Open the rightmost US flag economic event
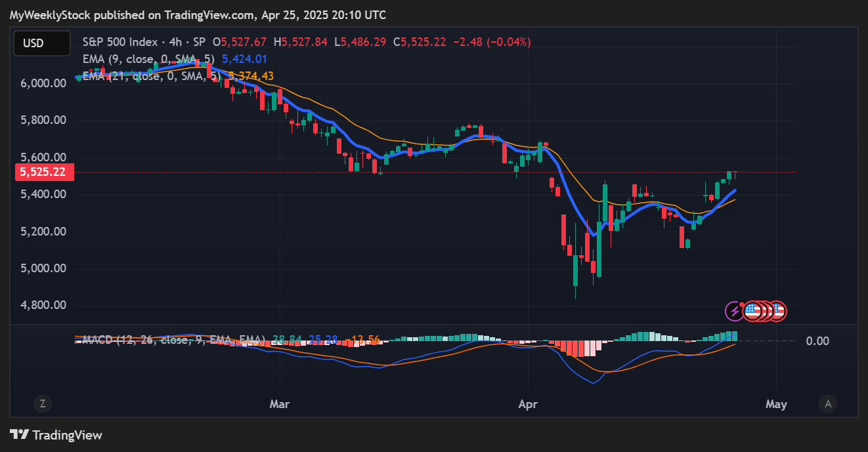Image resolution: width=868 pixels, height=452 pixels. (777, 311)
